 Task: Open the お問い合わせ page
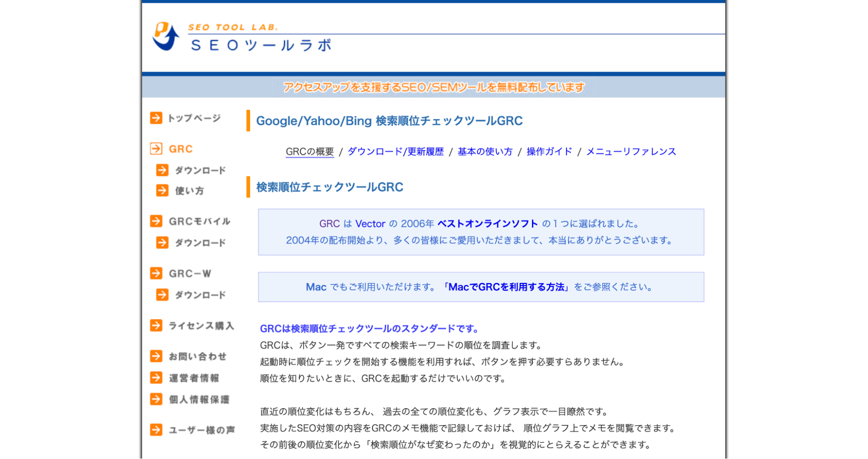pyautogui.click(x=198, y=357)
